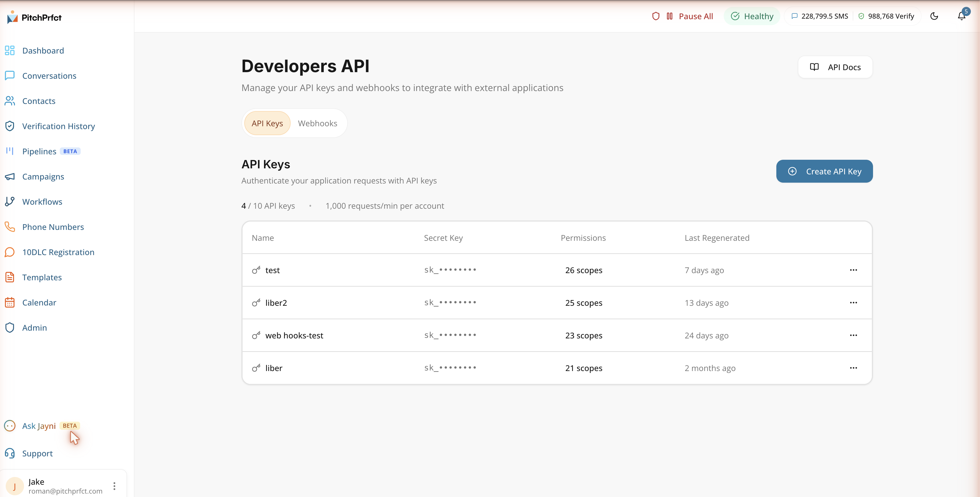Click the Healthy status badge
This screenshot has height=497, width=980.
(752, 16)
